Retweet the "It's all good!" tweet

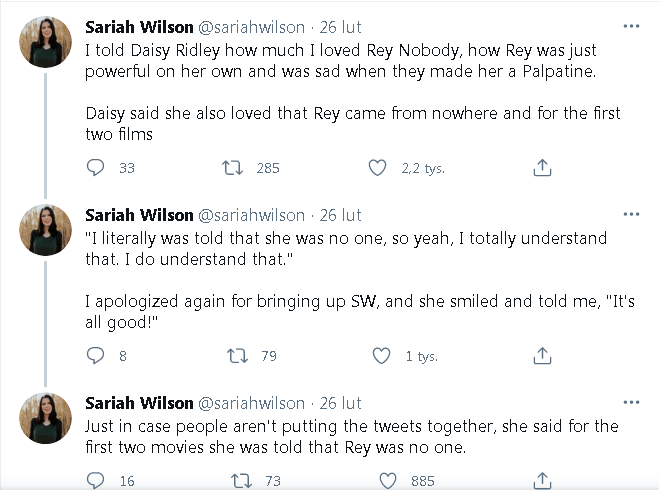coord(240,355)
